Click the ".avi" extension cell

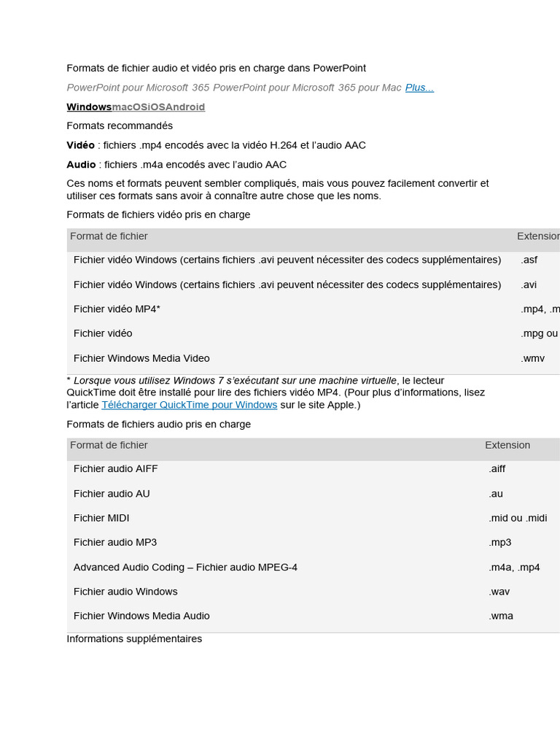529,285
